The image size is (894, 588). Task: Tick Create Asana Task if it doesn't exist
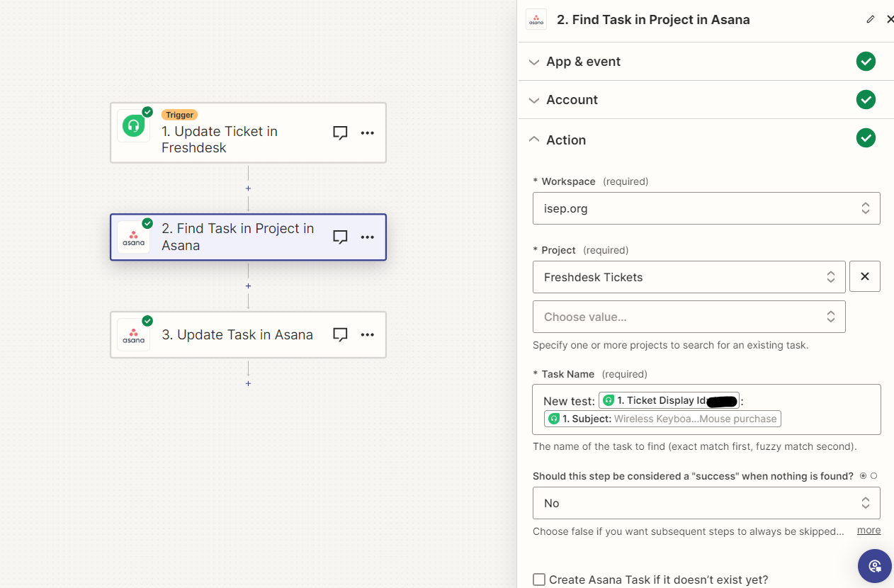(x=539, y=579)
